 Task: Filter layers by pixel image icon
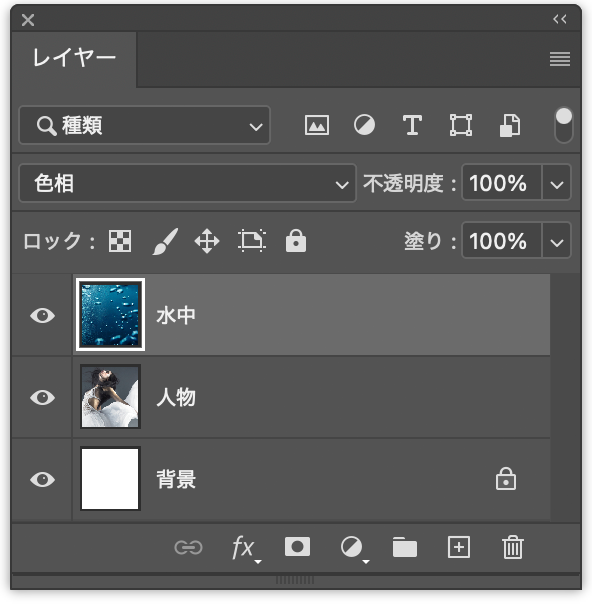pos(317,125)
